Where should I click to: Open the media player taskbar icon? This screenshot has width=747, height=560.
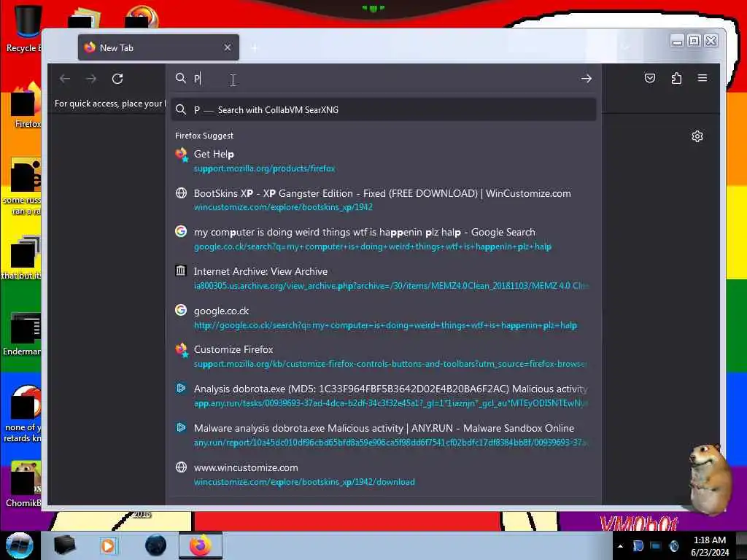coord(108,545)
